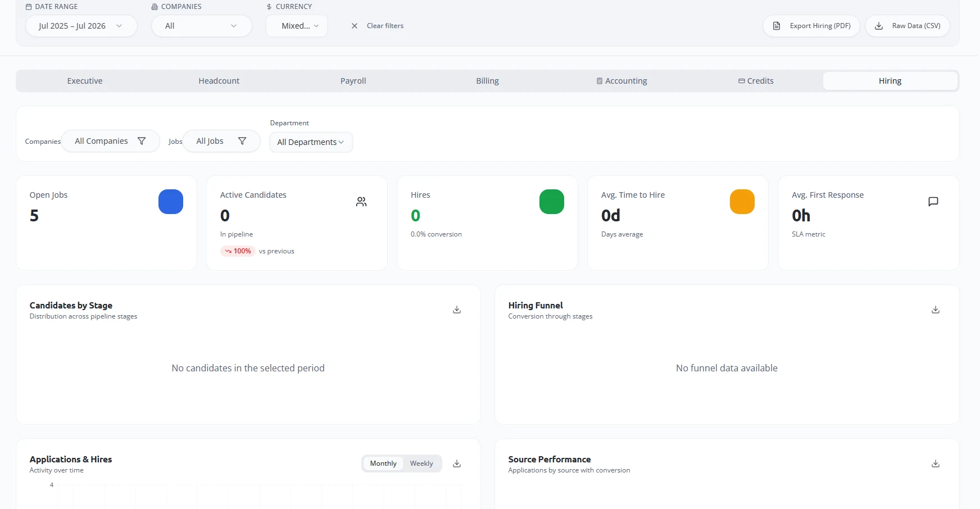The height and width of the screenshot is (509, 980).
Task: Click the Source Performance title
Action: pyautogui.click(x=550, y=460)
